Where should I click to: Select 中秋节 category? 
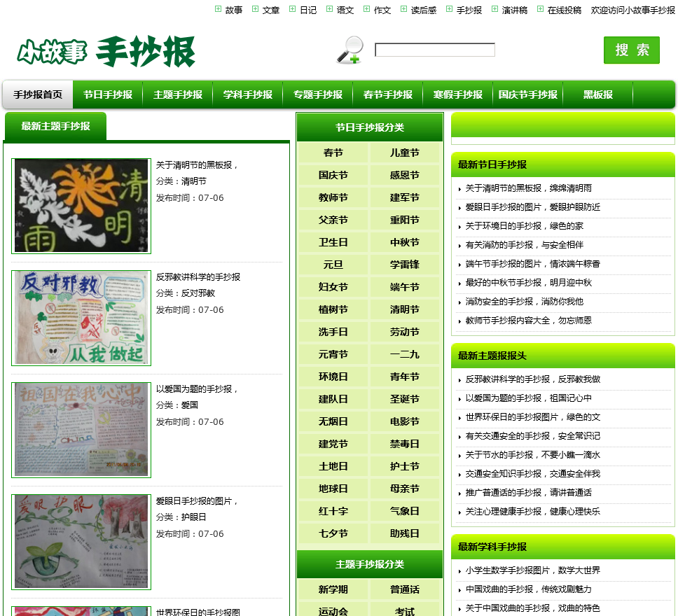click(x=404, y=242)
